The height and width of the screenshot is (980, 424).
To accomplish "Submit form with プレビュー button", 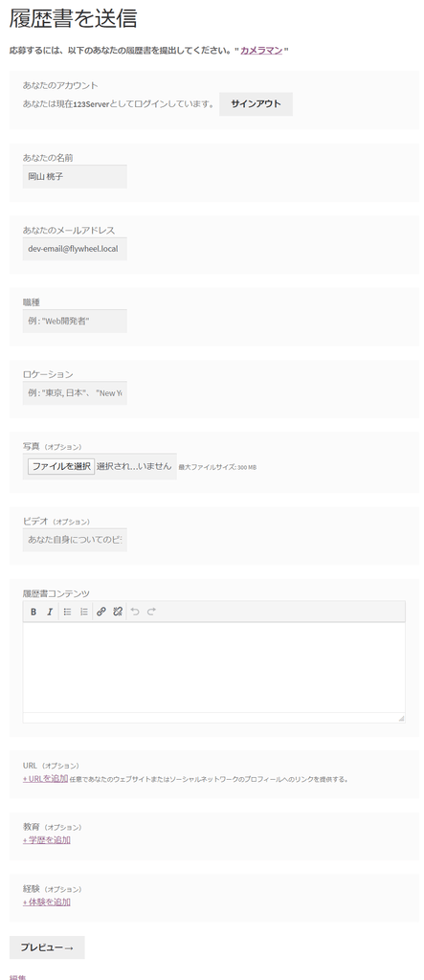I will click(47, 947).
